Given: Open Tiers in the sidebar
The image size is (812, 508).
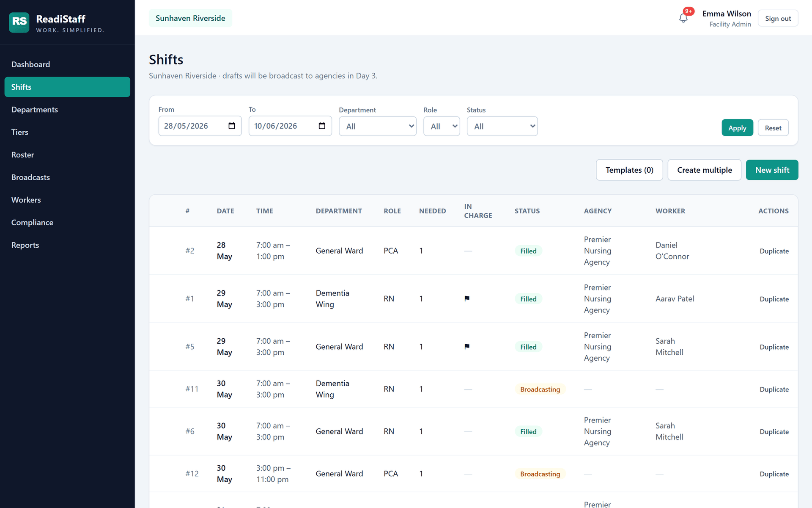Looking at the screenshot, I should point(67,132).
